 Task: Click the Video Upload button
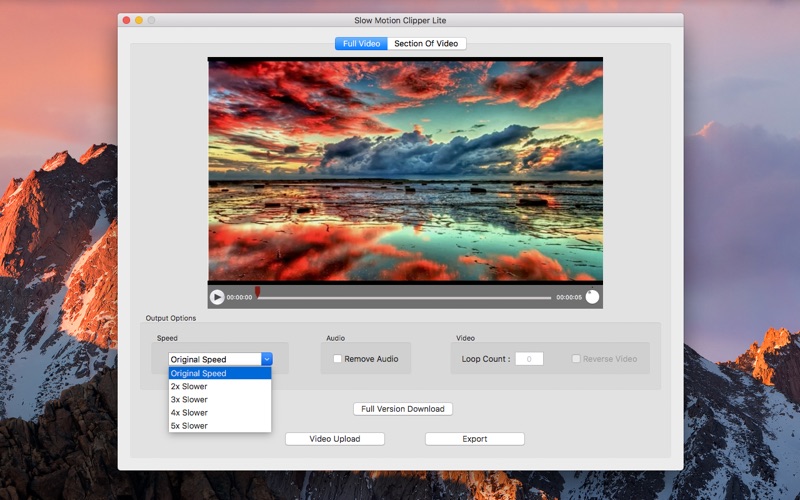point(334,439)
